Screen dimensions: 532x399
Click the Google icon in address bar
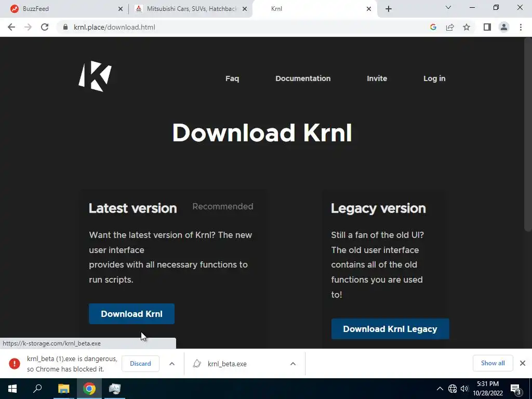pos(433,27)
